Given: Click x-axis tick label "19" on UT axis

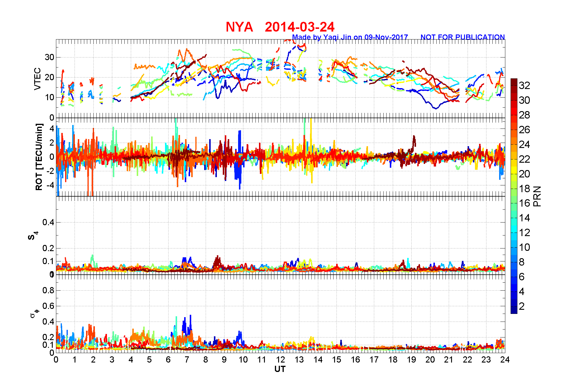Looking at the screenshot, I should click(x=411, y=360).
